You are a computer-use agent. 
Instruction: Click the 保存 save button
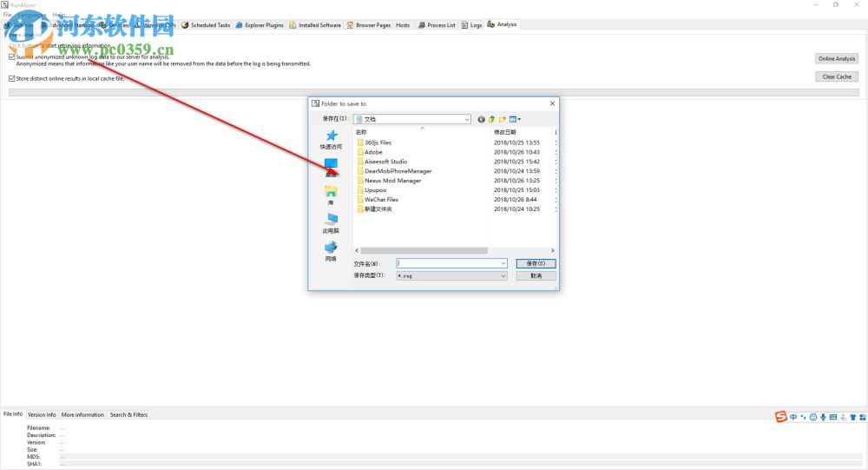(536, 263)
